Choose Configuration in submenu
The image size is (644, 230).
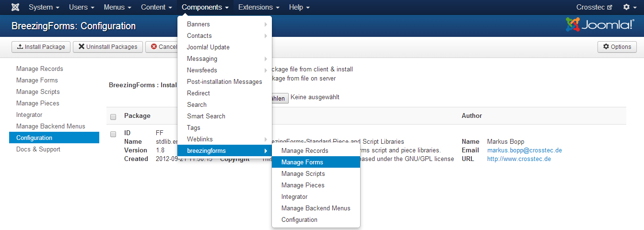pos(316,220)
